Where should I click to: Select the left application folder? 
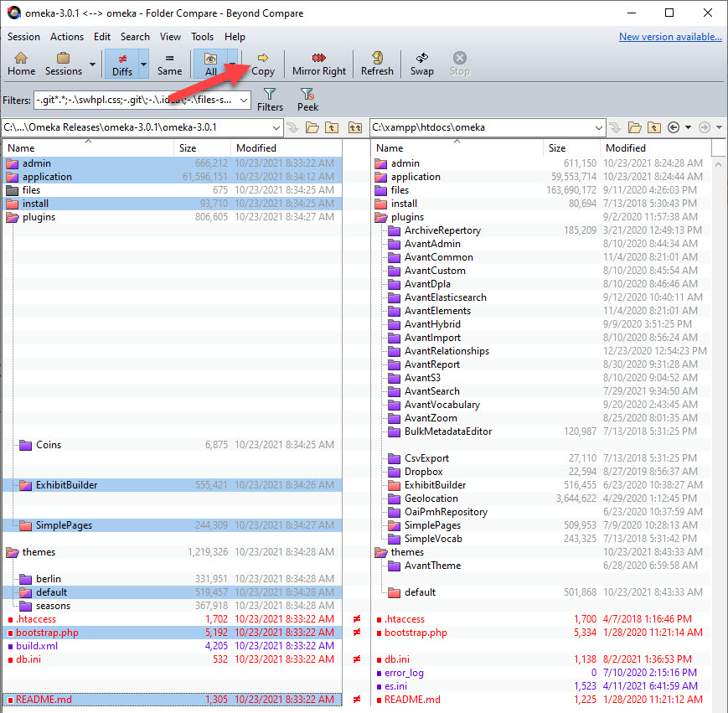tap(173, 177)
